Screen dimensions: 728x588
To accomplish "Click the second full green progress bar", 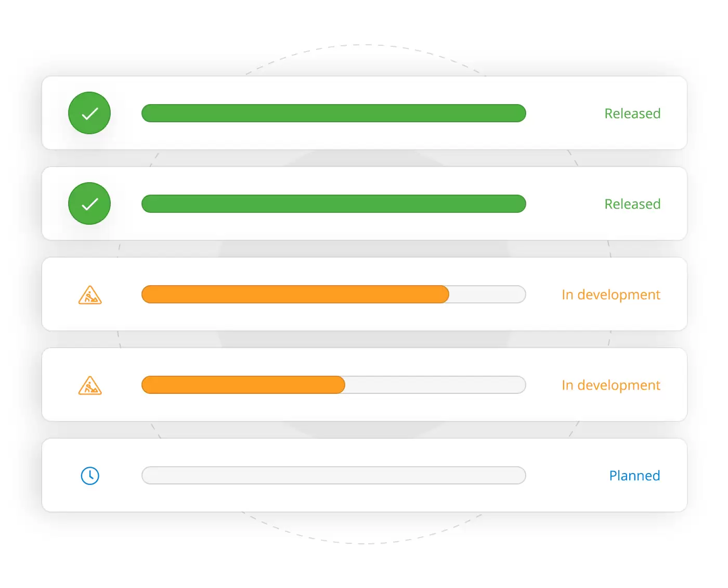I will coord(333,203).
